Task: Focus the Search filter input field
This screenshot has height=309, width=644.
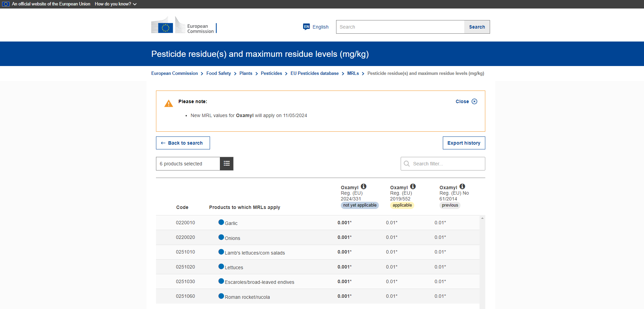Action: [443, 164]
